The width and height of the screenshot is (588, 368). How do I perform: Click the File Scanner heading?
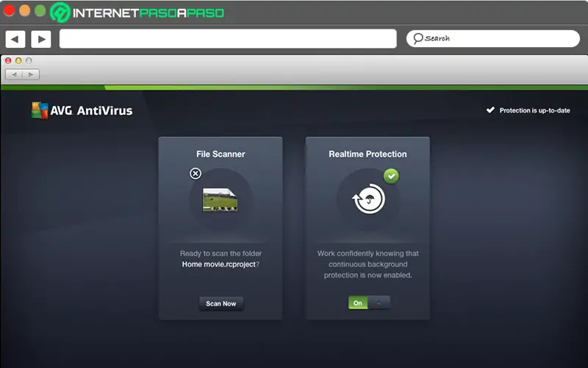click(x=220, y=154)
